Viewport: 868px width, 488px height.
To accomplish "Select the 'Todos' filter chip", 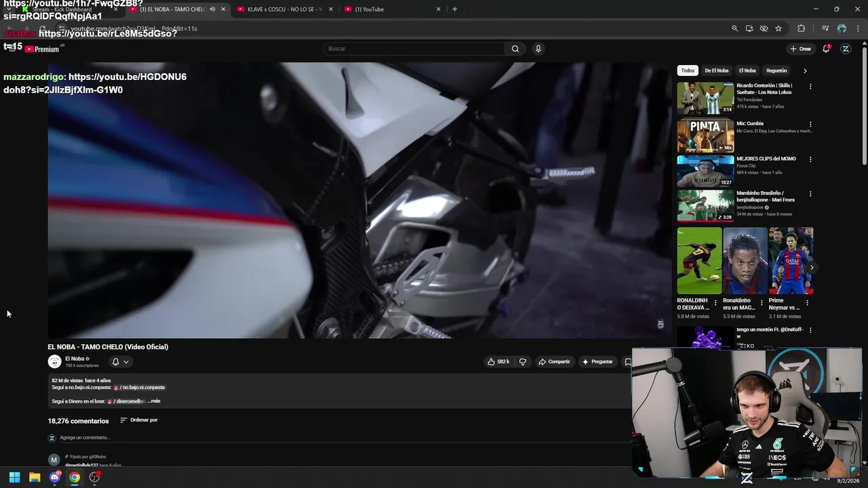I will 688,70.
